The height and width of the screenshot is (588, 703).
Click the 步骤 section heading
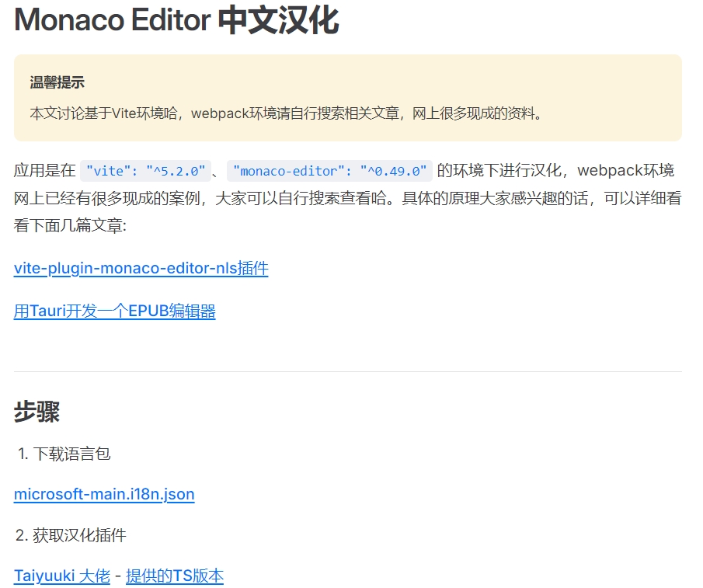coord(37,411)
